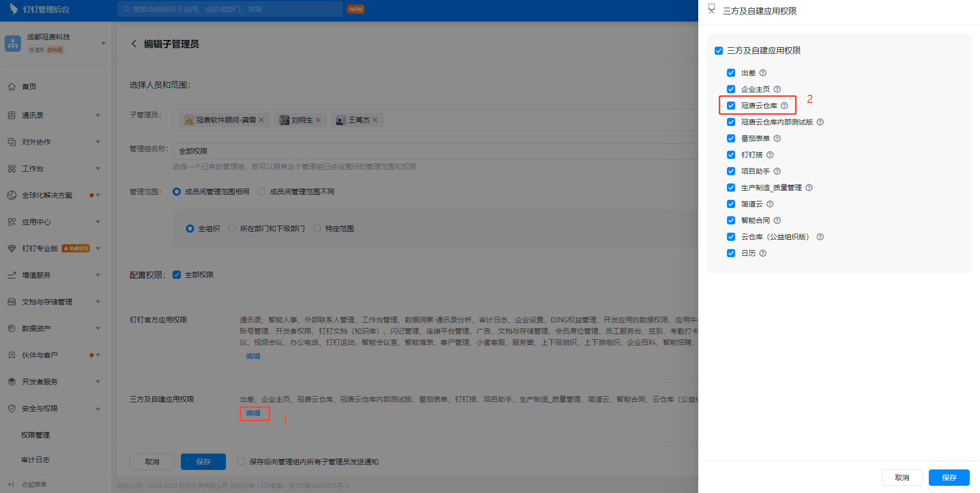Uncheck the 项目助手 permission
The image size is (980, 493).
click(x=731, y=171)
